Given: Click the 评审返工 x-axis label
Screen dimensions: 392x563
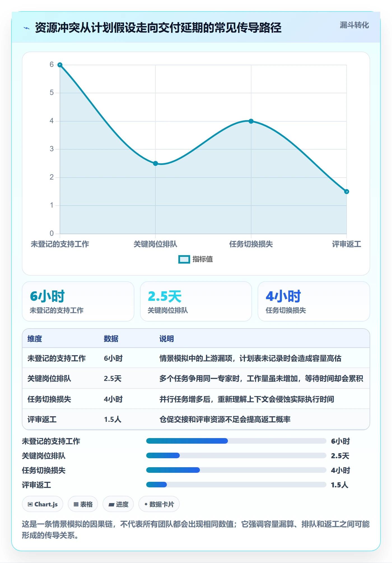Looking at the screenshot, I should [347, 244].
